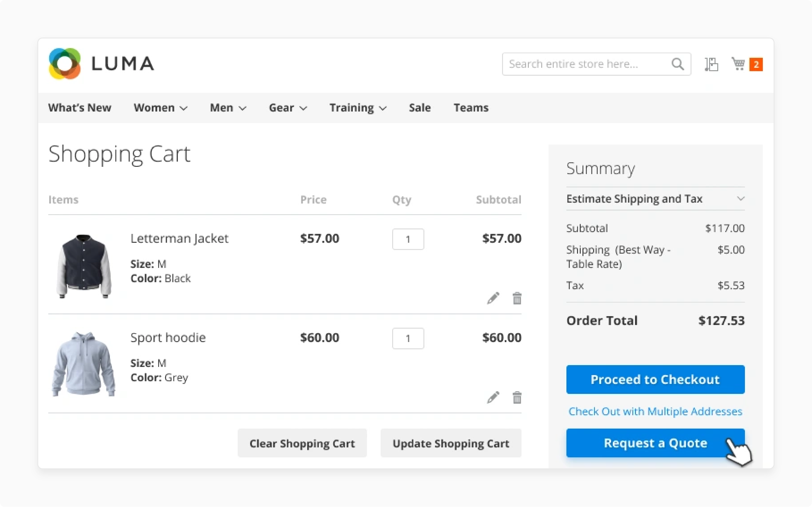Click the orange cart count badge

coord(756,64)
